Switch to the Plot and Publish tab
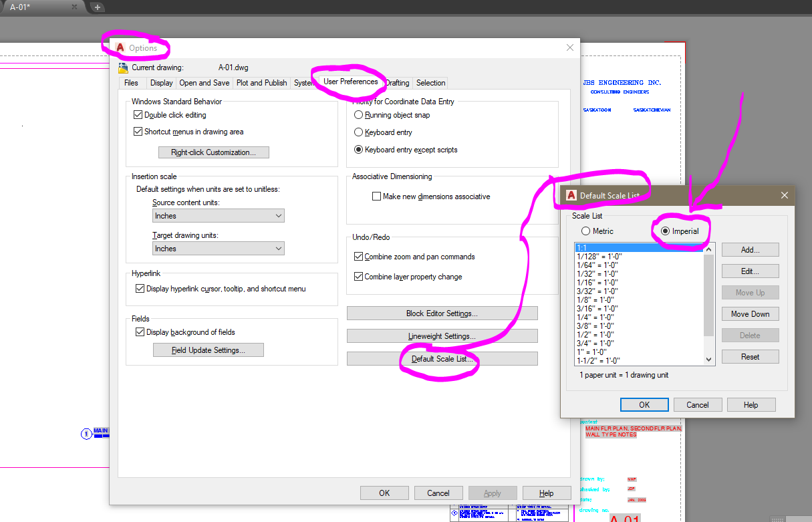 pyautogui.click(x=261, y=83)
